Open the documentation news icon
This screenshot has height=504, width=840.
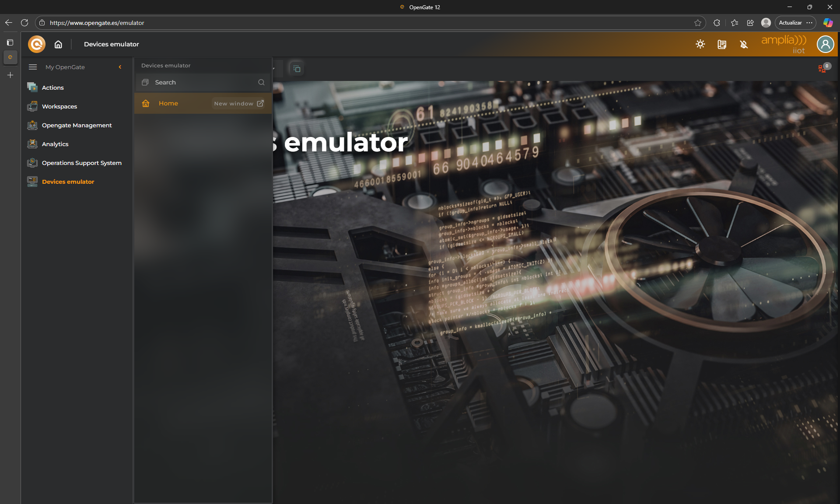(722, 44)
